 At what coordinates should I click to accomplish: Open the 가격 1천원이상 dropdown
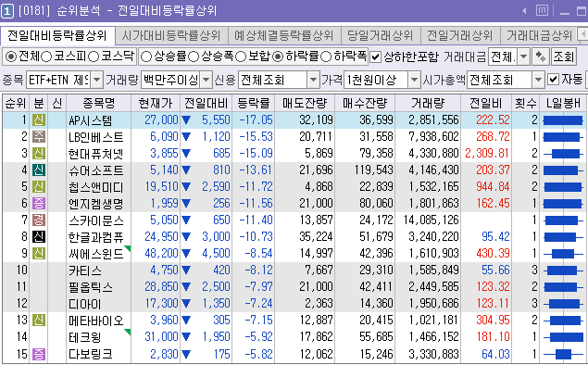414,80
